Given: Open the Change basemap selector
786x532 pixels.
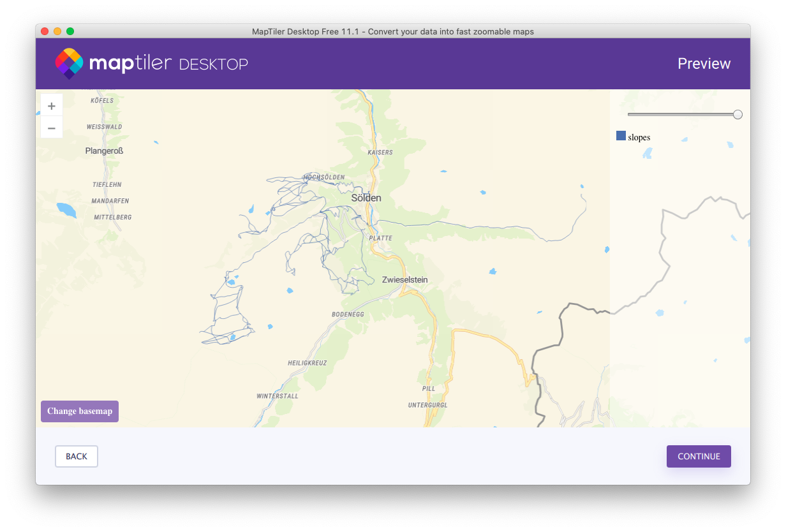Looking at the screenshot, I should pos(80,411).
